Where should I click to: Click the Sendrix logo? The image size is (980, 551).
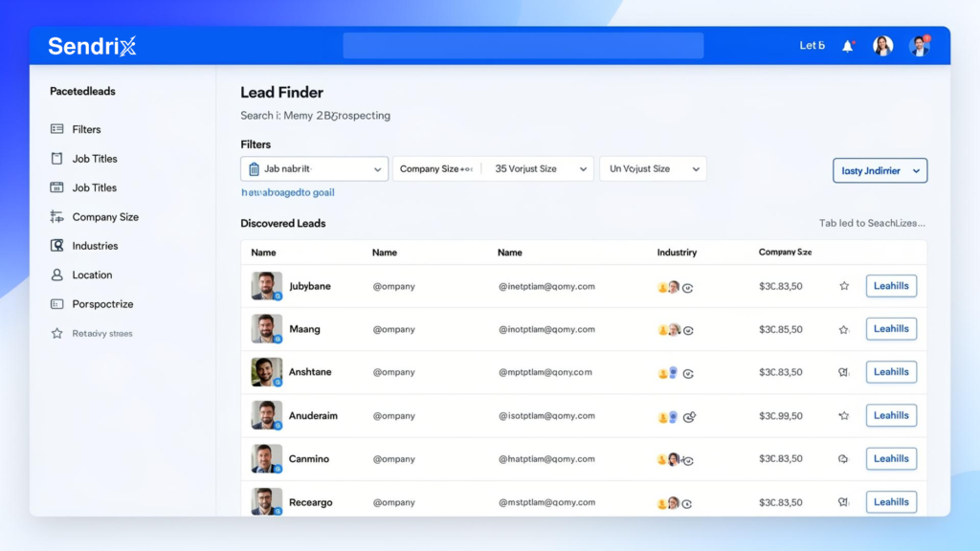pyautogui.click(x=92, y=46)
